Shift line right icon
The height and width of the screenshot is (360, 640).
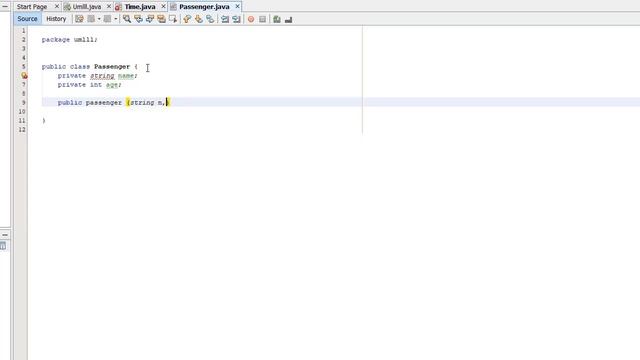236,19
